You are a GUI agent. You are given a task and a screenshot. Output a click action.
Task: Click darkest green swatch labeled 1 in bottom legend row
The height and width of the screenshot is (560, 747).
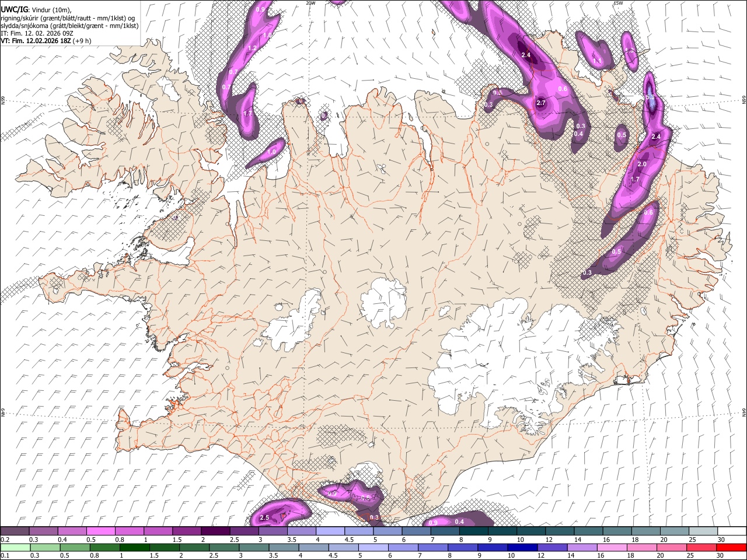135,547
